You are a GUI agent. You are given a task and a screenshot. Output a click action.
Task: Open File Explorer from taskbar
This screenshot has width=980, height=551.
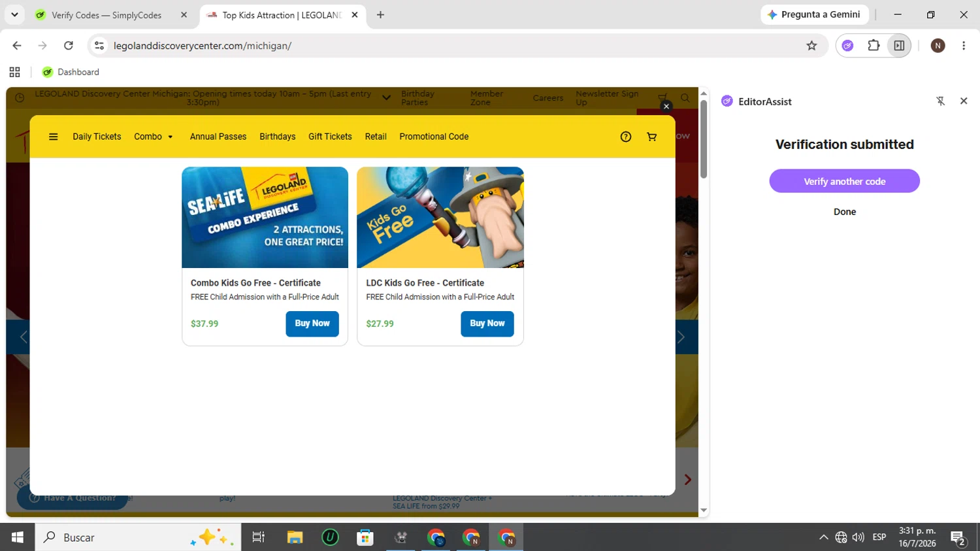tap(295, 537)
